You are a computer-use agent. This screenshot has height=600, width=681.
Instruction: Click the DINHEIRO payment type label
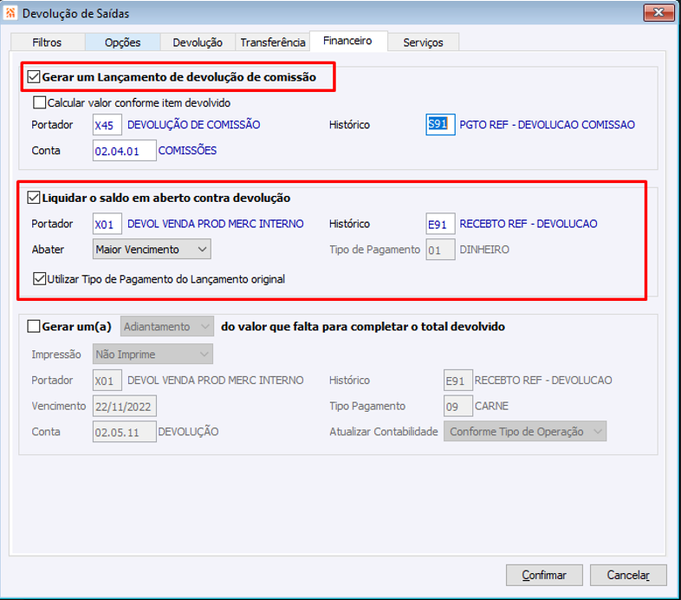pos(484,249)
